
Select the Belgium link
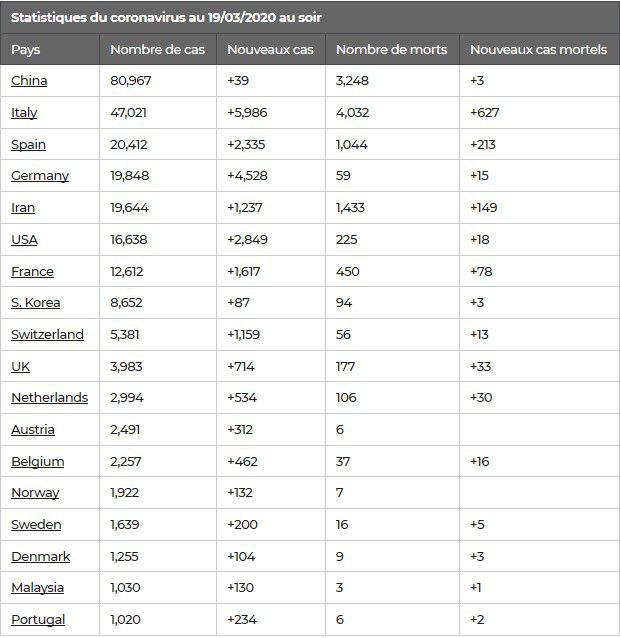[38, 462]
